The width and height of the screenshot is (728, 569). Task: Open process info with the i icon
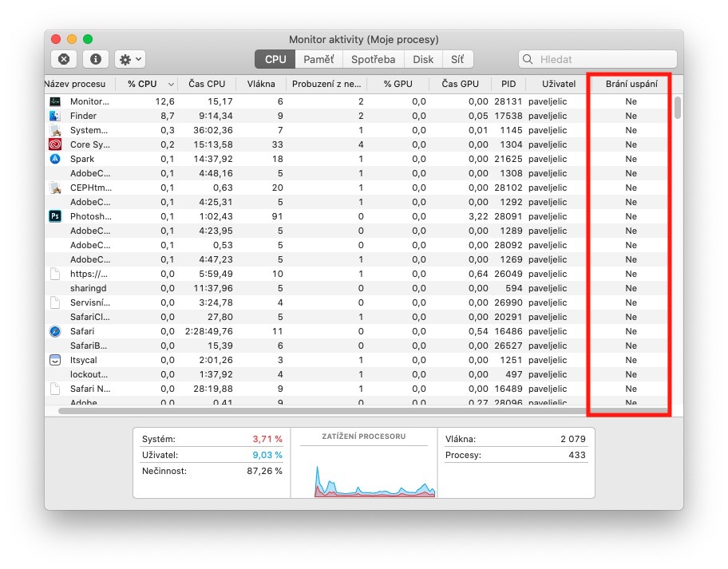(x=96, y=59)
